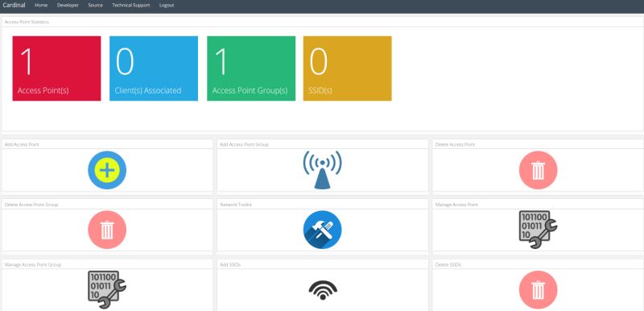Screen dimensions: 644x311
Task: Go to the Home menu item
Action: (x=41, y=6)
